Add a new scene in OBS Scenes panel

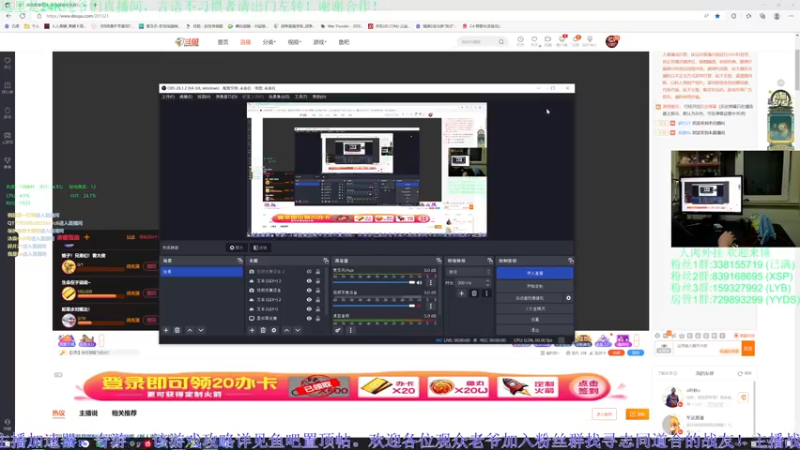point(166,330)
